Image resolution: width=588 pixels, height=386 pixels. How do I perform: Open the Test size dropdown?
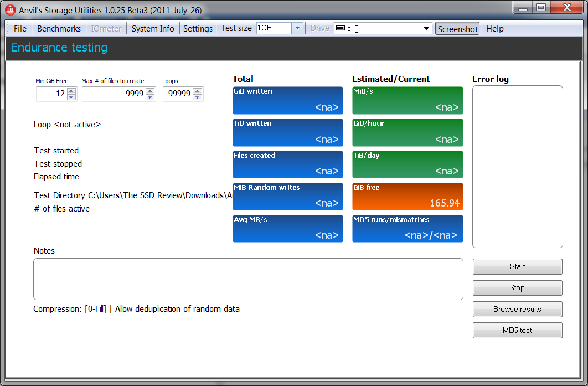click(x=297, y=28)
